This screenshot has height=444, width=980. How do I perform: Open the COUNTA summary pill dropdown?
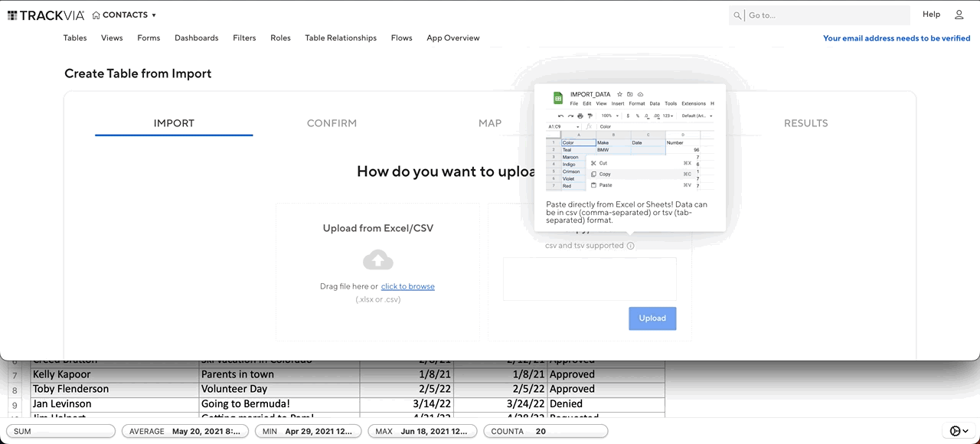coord(545,431)
